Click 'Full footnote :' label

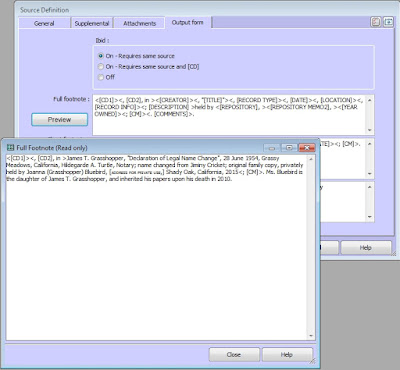(71, 99)
